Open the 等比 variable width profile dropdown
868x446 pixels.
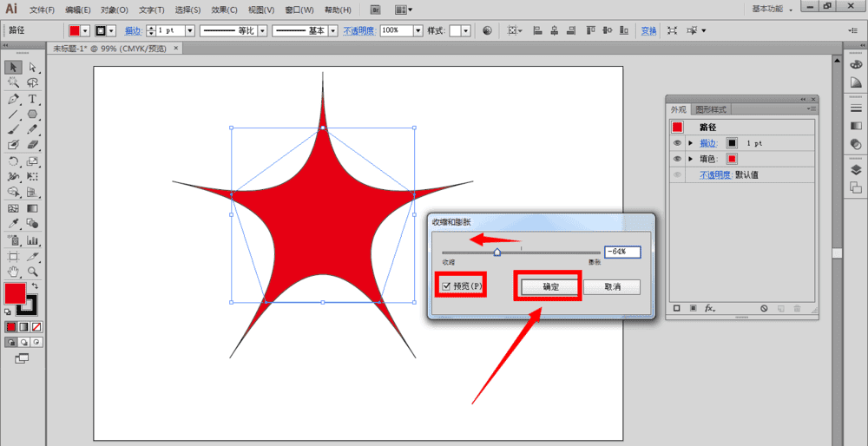[263, 31]
